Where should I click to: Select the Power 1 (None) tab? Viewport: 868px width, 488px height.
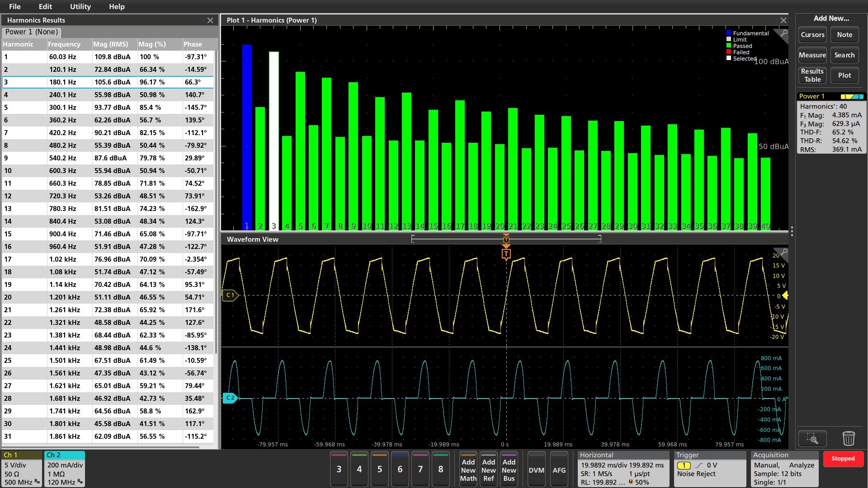32,32
